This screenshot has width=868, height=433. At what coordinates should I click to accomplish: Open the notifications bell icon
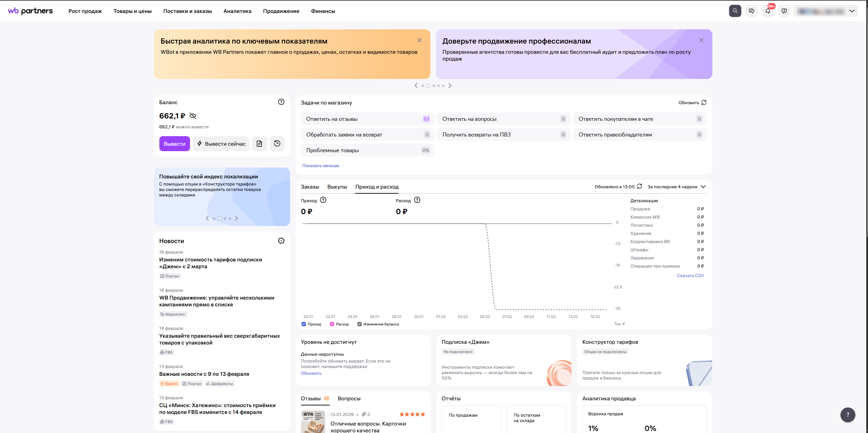(x=768, y=11)
